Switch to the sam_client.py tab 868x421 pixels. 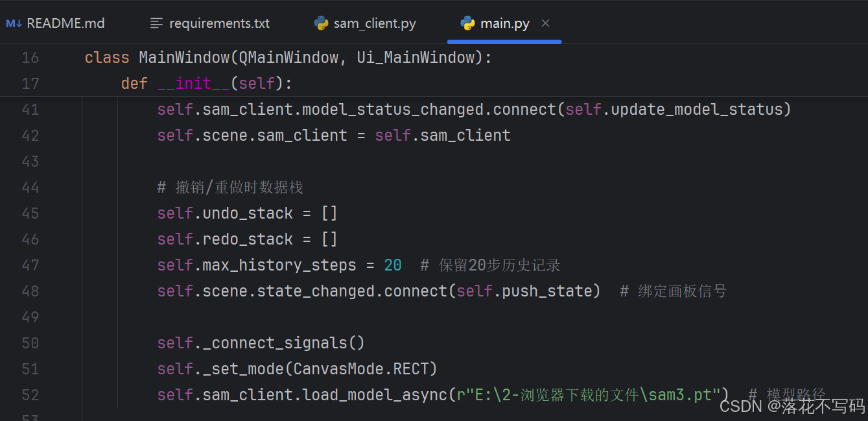tap(365, 23)
